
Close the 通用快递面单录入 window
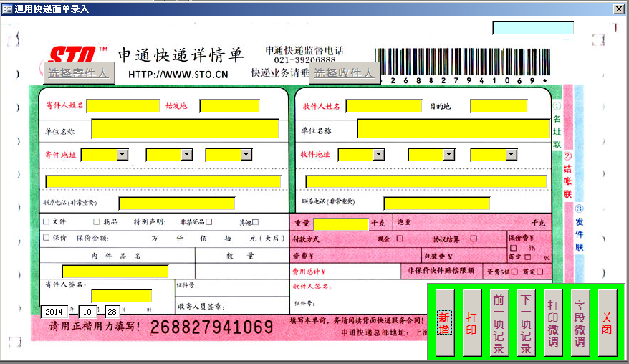tap(619, 9)
